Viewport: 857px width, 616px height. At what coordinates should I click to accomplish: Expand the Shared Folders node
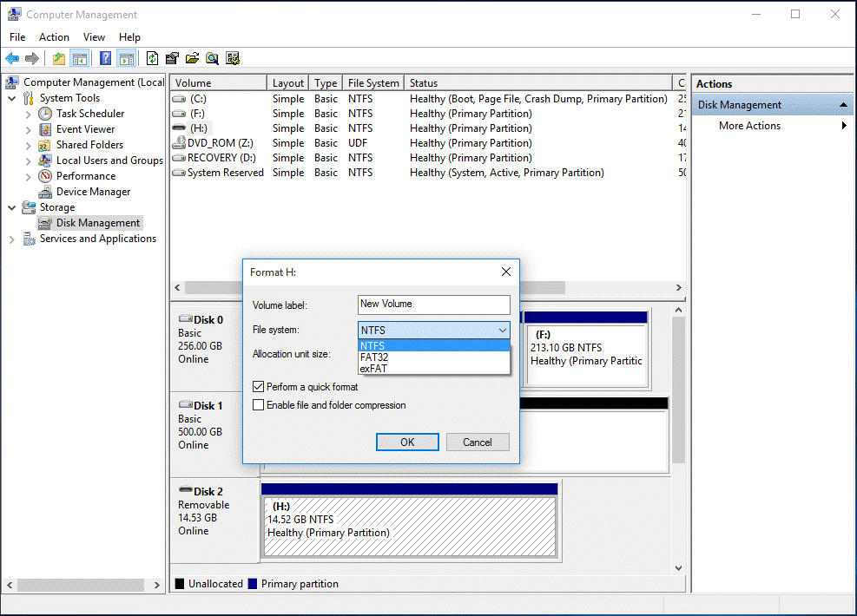[29, 145]
